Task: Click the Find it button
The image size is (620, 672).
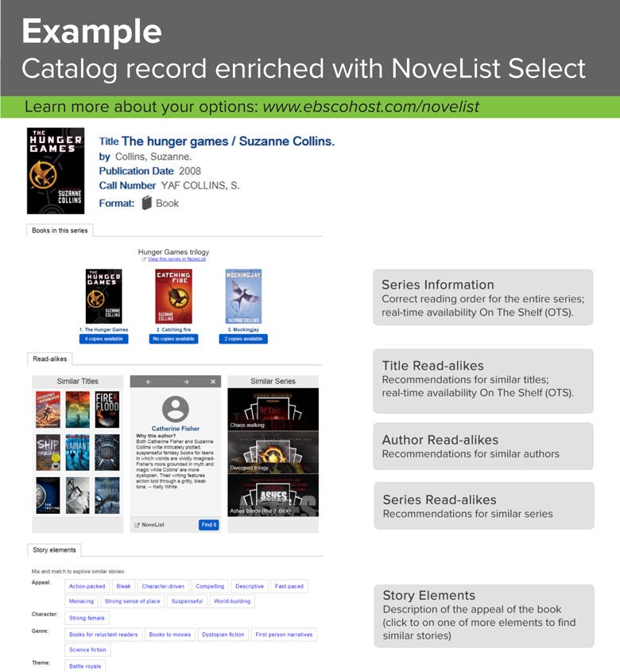Action: coord(209,525)
